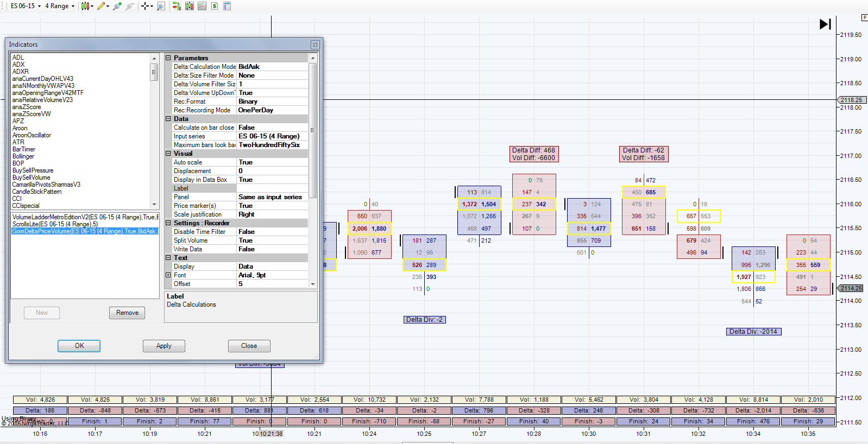Click the Apply button
The width and height of the screenshot is (868, 444).
click(164, 346)
